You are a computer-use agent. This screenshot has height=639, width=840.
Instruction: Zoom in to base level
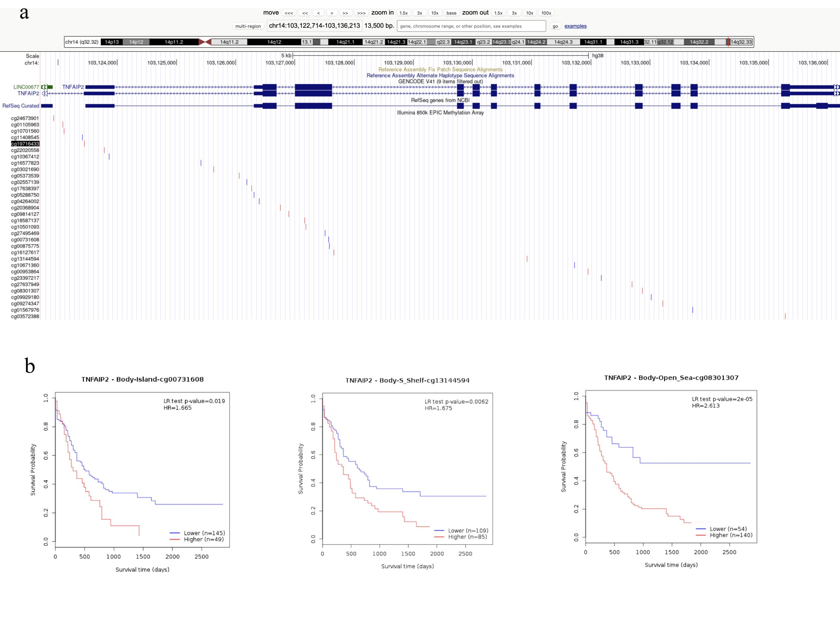click(x=451, y=13)
